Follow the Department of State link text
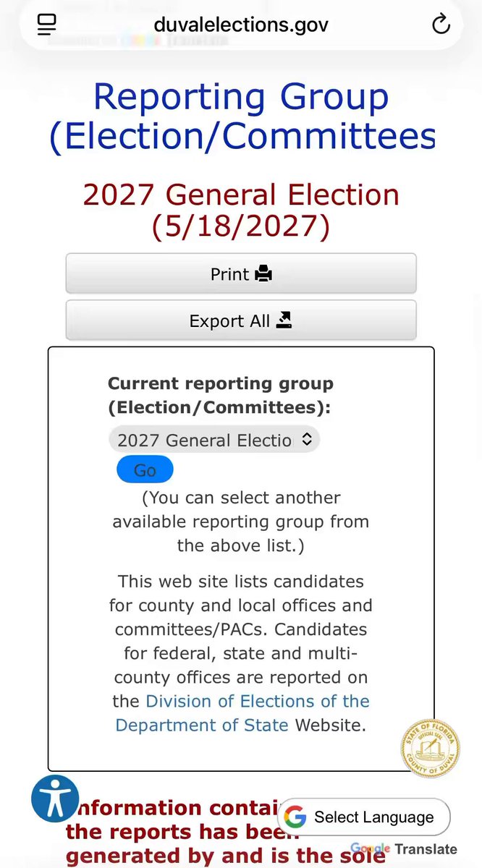482x868 pixels. [202, 725]
